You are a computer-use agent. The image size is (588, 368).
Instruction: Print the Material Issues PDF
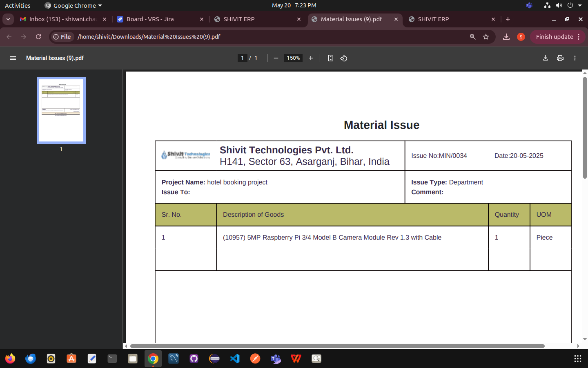coord(560,58)
